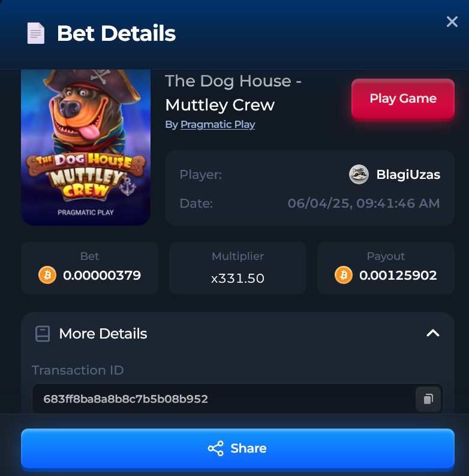Copy the transaction ID with copy icon
This screenshot has width=469, height=476.
(428, 399)
